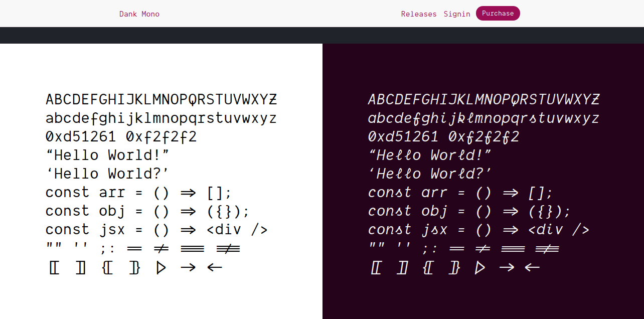
Task: Click “Hello World!” text on white panel
Action: 107,155
